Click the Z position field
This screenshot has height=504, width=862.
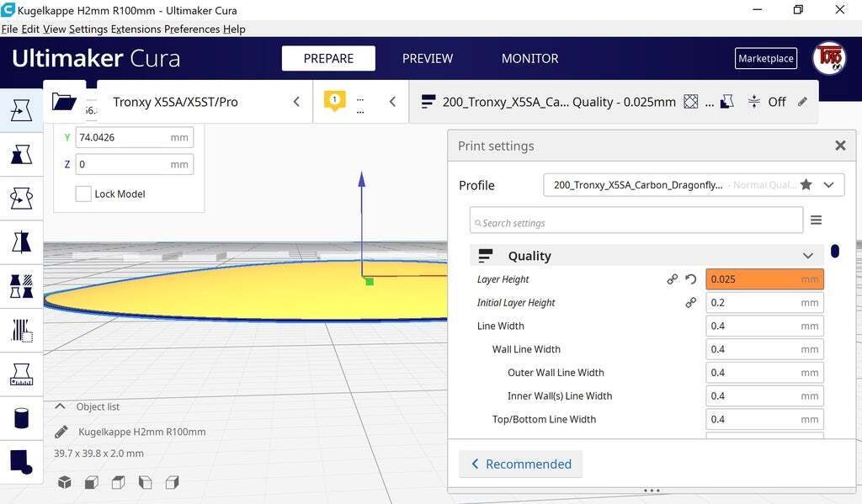tap(134, 164)
